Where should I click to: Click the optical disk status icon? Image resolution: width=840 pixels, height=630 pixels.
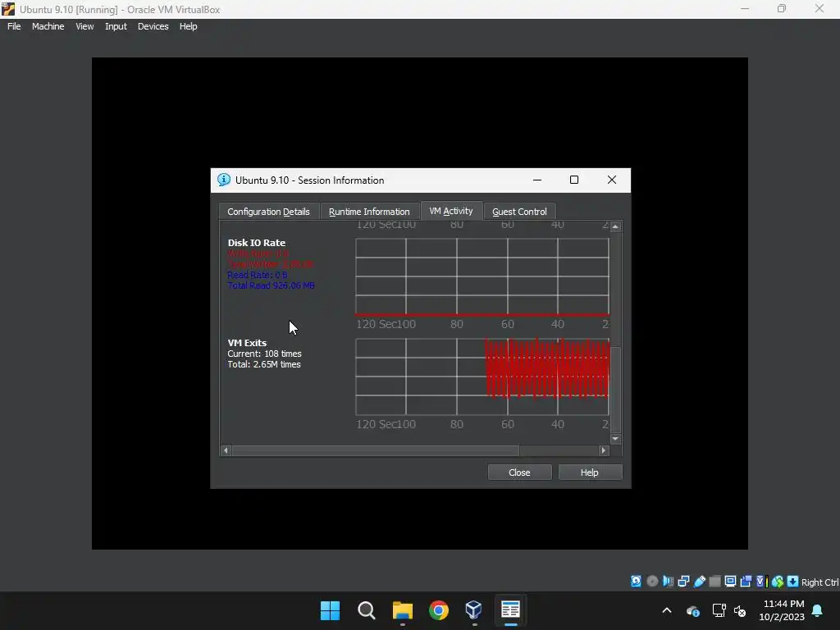[x=652, y=582]
